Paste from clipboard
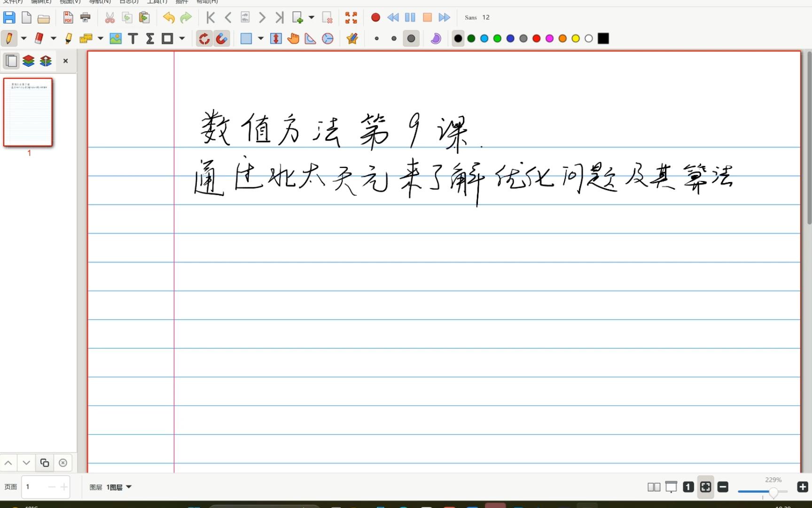 point(144,18)
